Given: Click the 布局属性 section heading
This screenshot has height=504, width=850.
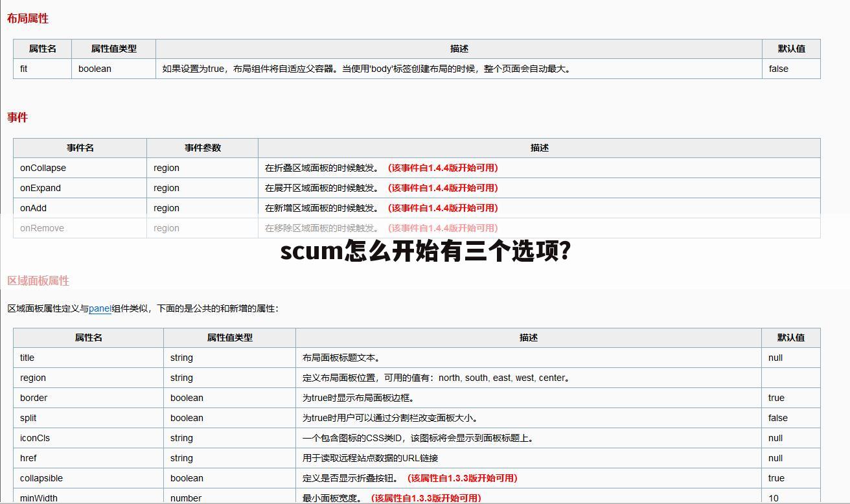Looking at the screenshot, I should point(28,19).
